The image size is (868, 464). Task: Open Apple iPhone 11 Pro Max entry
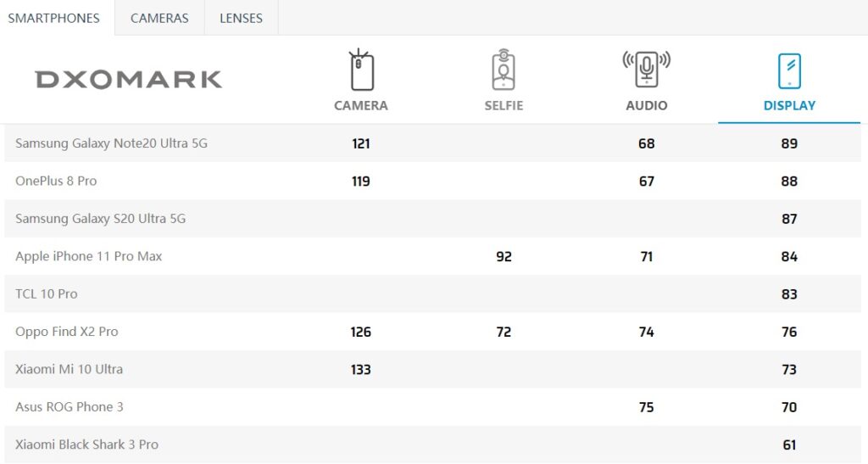tap(88, 256)
